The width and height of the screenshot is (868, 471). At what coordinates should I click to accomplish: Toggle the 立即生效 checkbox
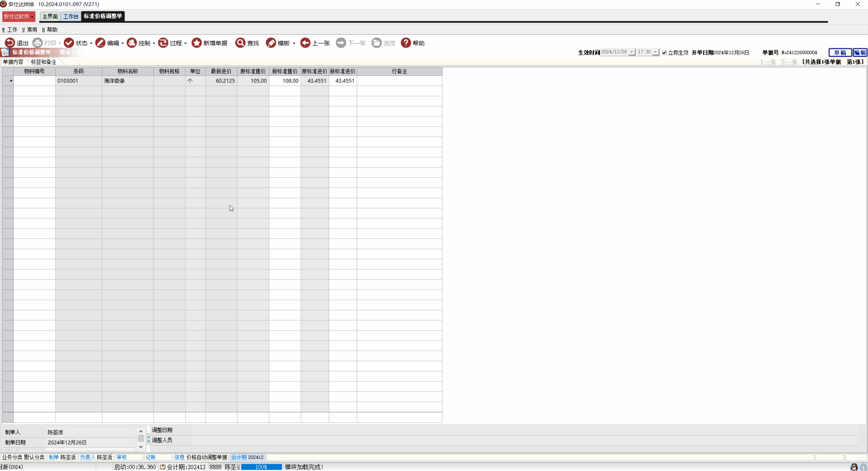(x=664, y=53)
